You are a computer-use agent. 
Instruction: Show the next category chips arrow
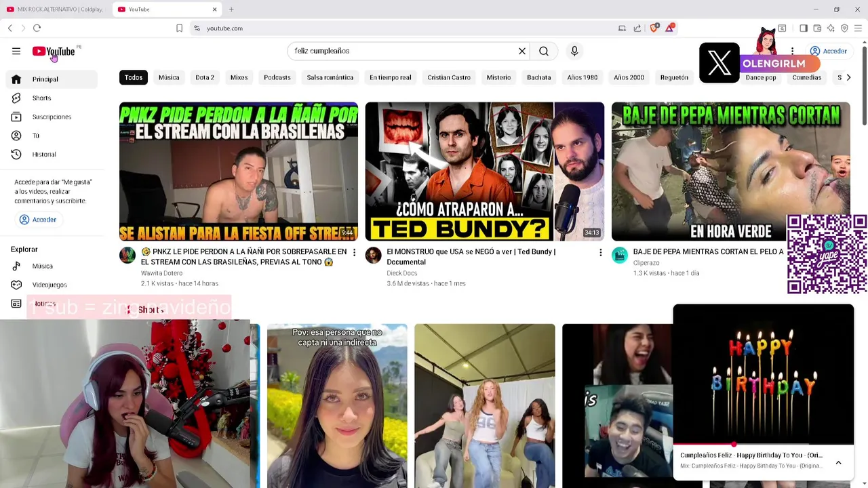pos(848,77)
